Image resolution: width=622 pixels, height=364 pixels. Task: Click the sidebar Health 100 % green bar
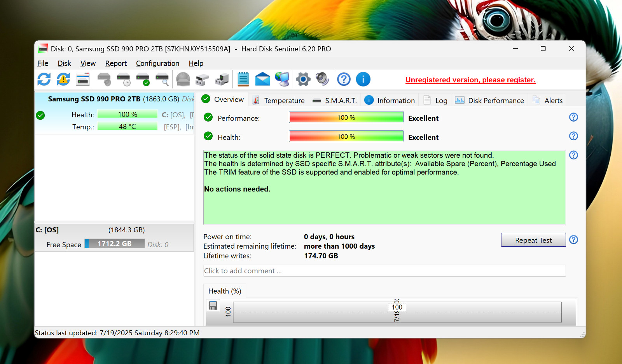(128, 114)
